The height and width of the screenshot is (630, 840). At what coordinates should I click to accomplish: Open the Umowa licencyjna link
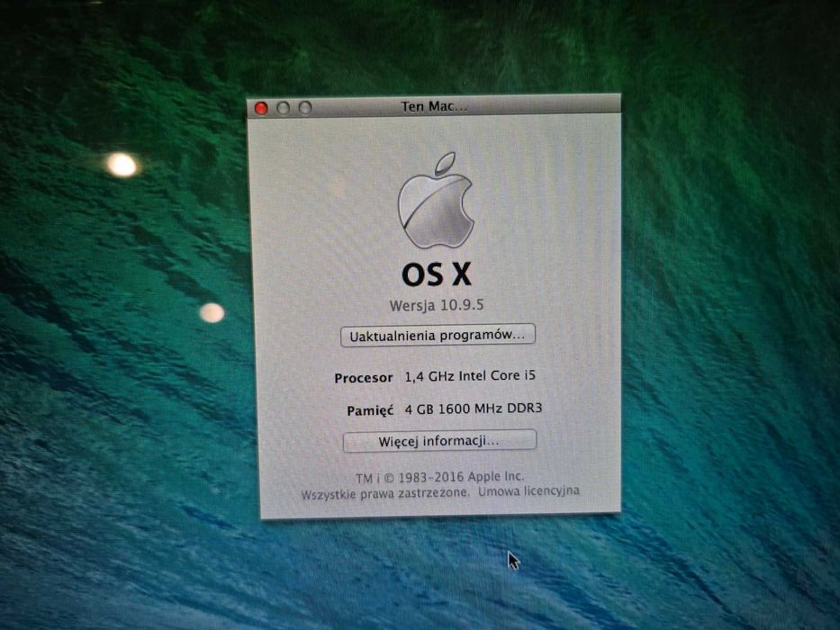click(x=528, y=490)
